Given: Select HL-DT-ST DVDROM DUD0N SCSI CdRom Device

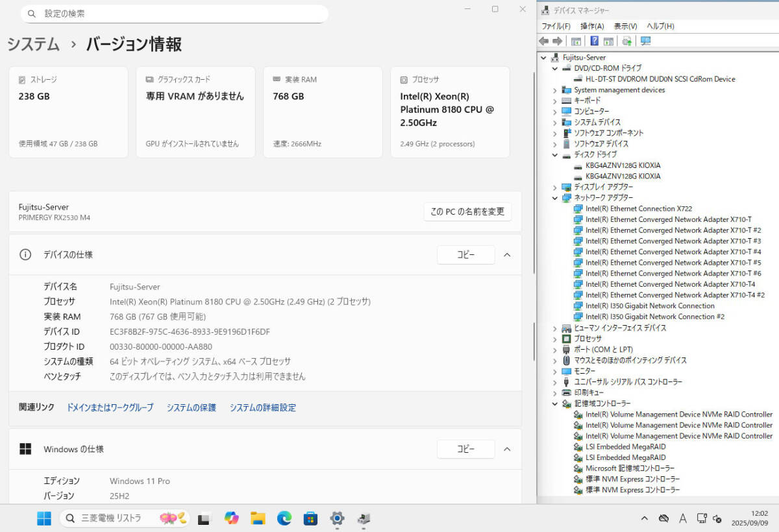Looking at the screenshot, I should pos(660,79).
